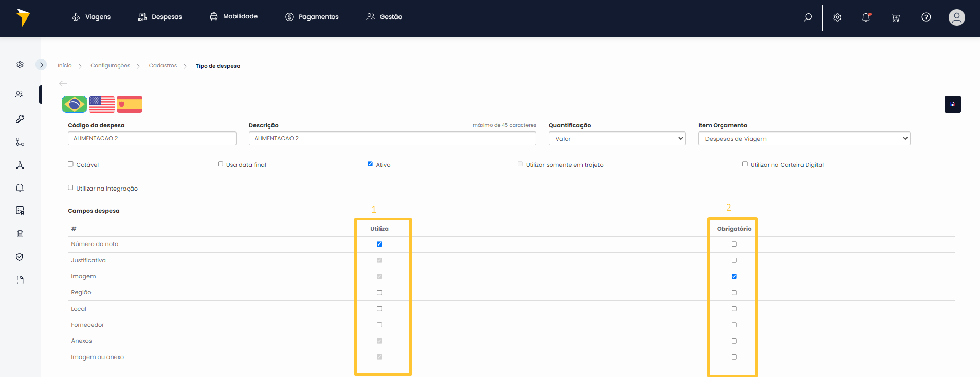980x377 pixels.
Task: Click the Descrição input field
Action: tap(392, 138)
